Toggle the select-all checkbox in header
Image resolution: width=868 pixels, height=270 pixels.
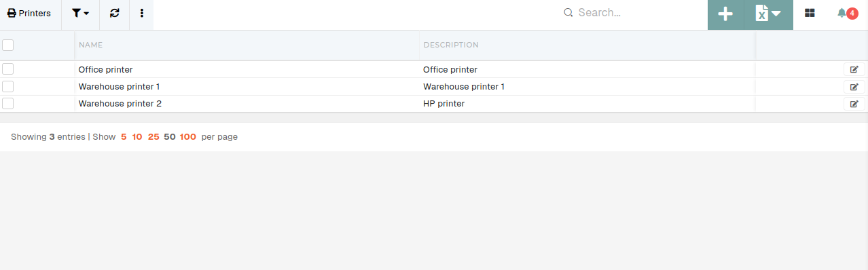(x=8, y=45)
